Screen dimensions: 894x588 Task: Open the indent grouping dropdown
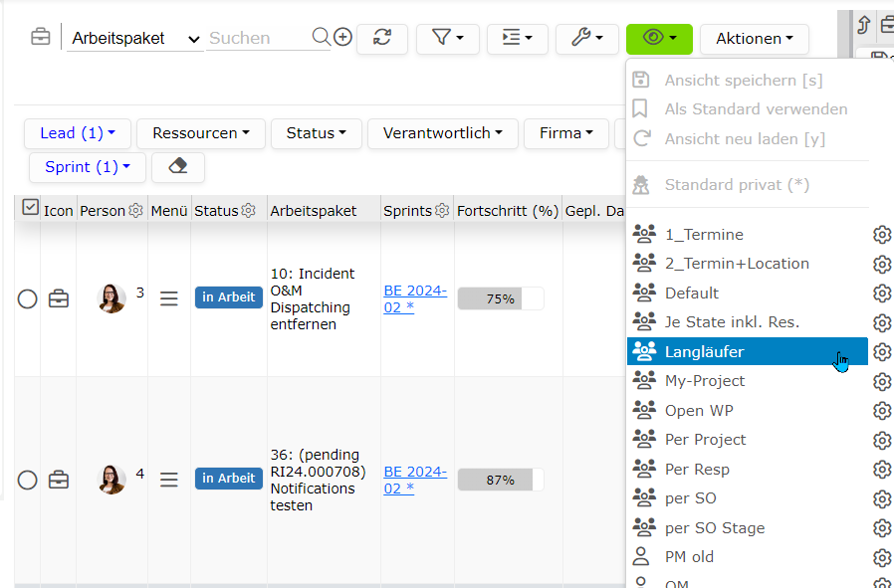point(517,38)
